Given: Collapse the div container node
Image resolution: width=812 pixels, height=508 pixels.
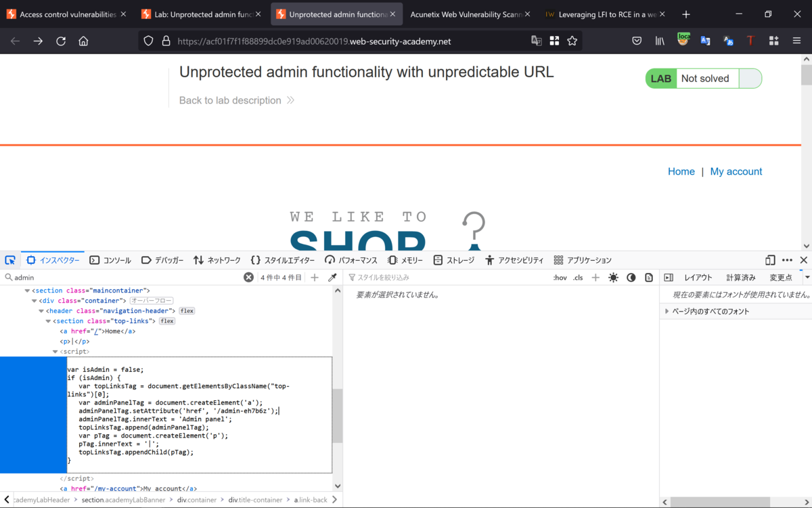Looking at the screenshot, I should click(x=35, y=301).
